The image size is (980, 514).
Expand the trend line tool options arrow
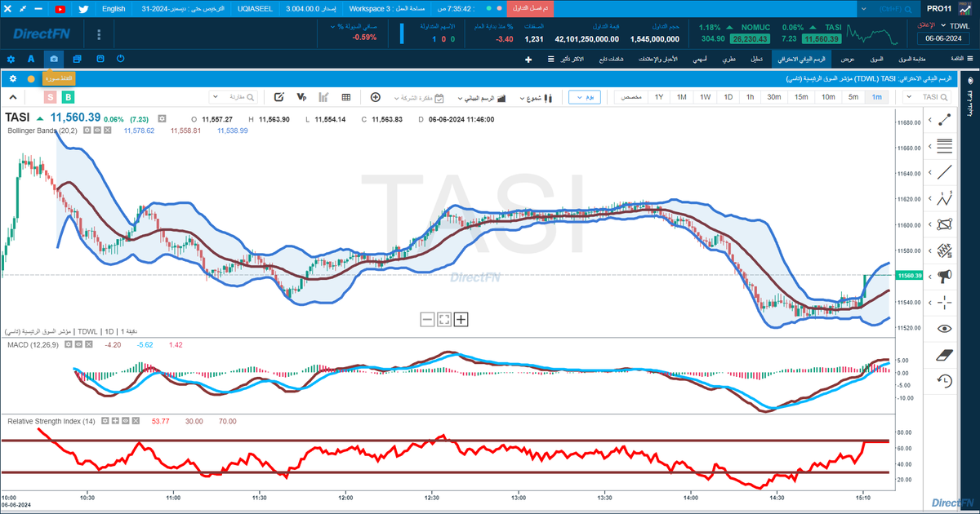[x=929, y=121]
